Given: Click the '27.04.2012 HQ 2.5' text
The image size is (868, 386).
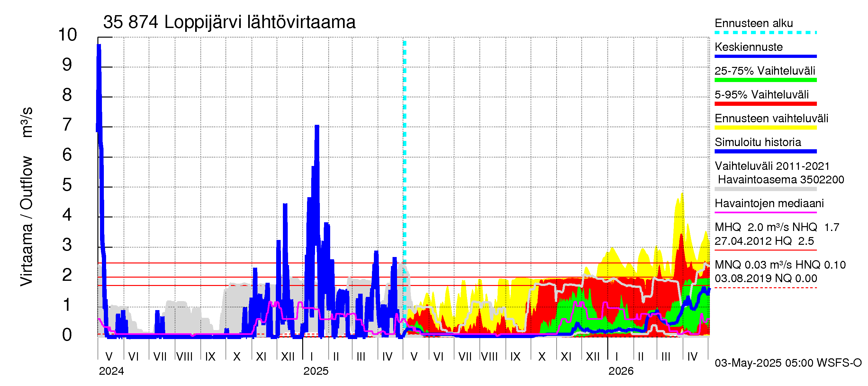Looking at the screenshot, I should (x=764, y=241).
